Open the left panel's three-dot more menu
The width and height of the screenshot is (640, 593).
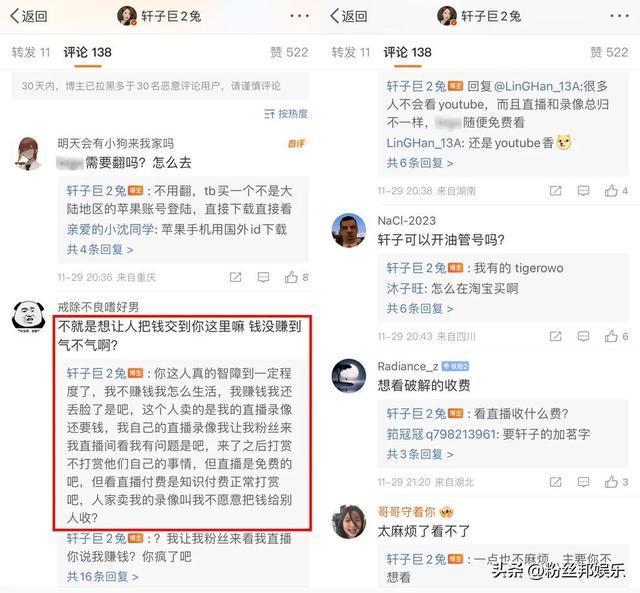click(x=300, y=16)
